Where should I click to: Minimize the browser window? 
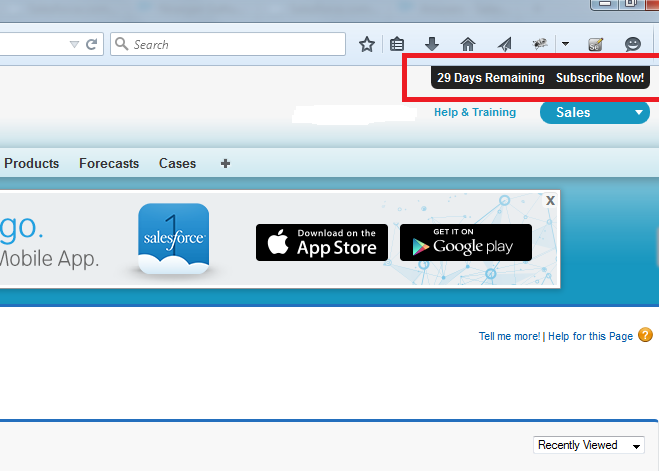click(x=604, y=4)
